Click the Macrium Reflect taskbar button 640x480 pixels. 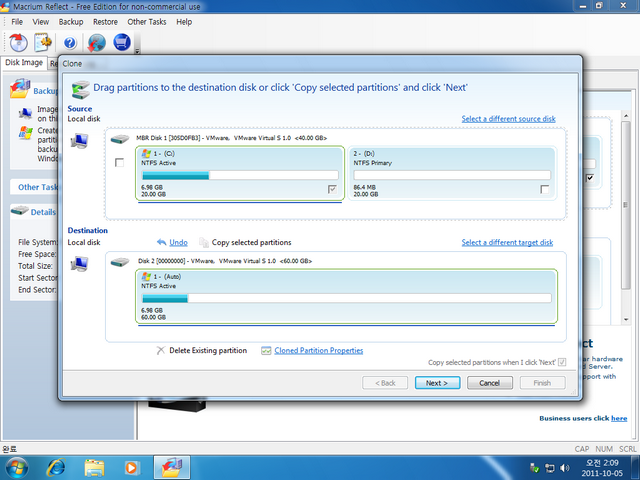[x=172, y=468]
